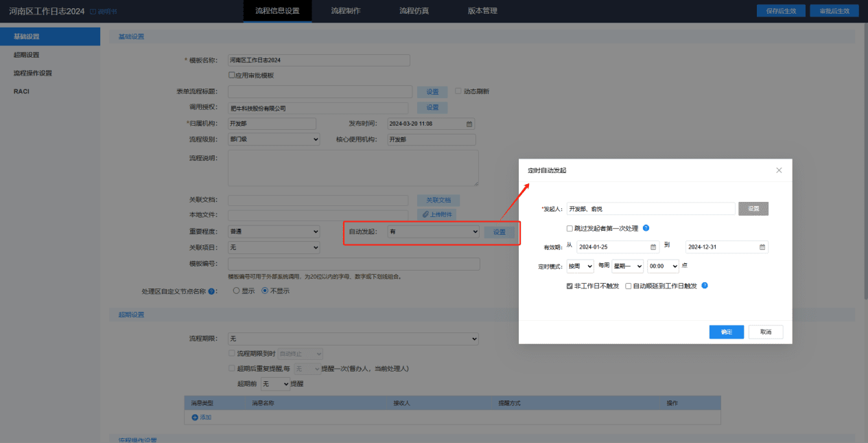Screen dimensions: 868x443
Task: Click 发起人 field showing 开发部、俞悦
Action: 650,209
